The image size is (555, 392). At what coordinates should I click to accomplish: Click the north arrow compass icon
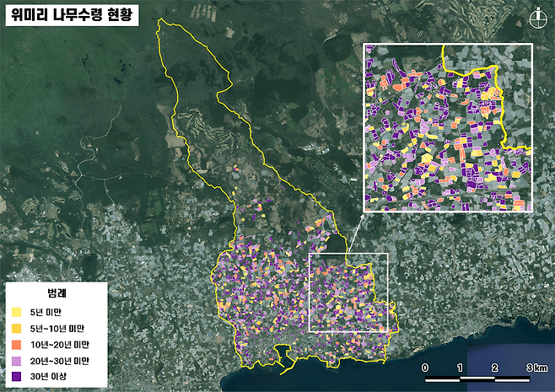pos(537,15)
